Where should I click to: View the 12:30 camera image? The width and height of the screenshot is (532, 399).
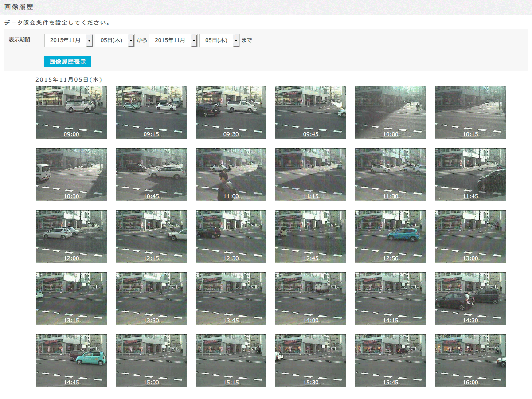point(231,237)
